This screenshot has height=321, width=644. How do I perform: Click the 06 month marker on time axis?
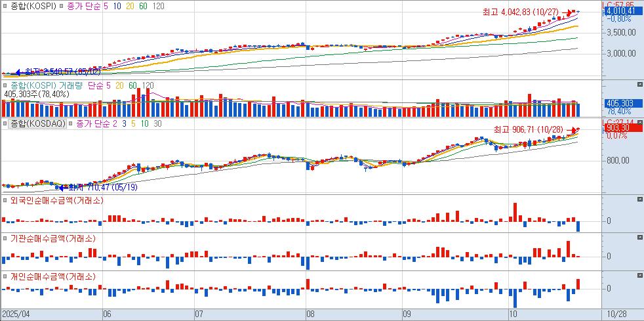(107, 314)
